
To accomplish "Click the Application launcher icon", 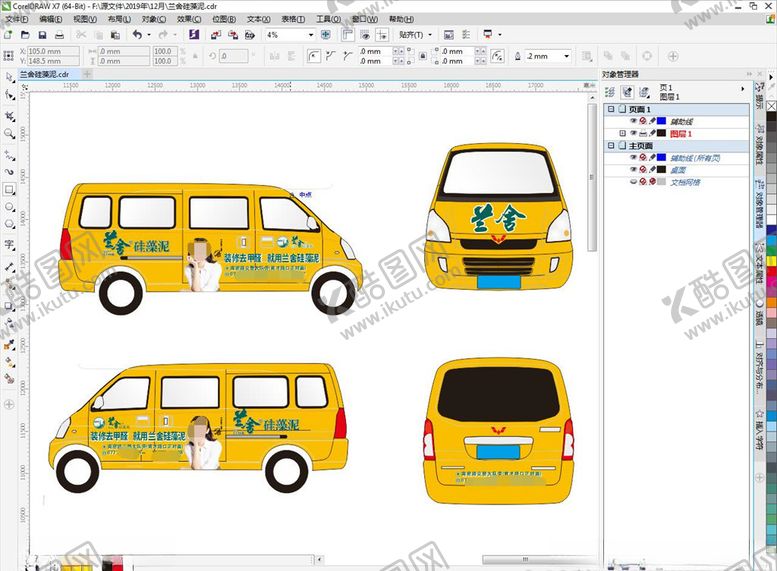I will [488, 35].
